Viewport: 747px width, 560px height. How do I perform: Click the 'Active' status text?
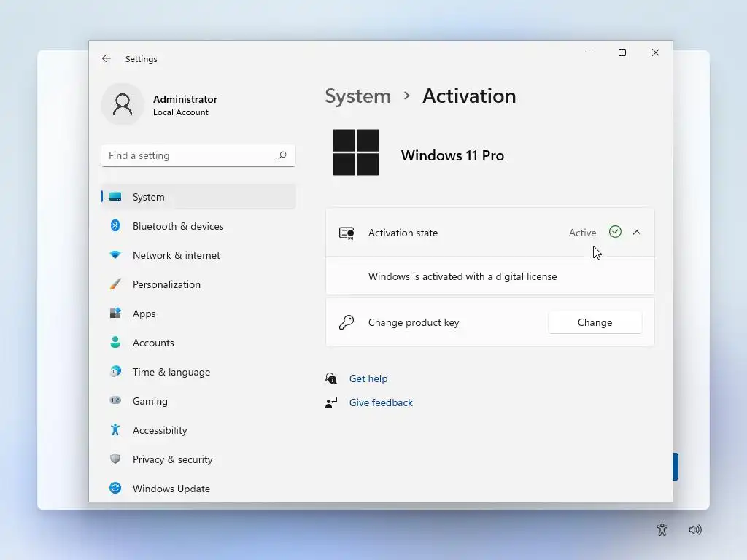coord(582,233)
